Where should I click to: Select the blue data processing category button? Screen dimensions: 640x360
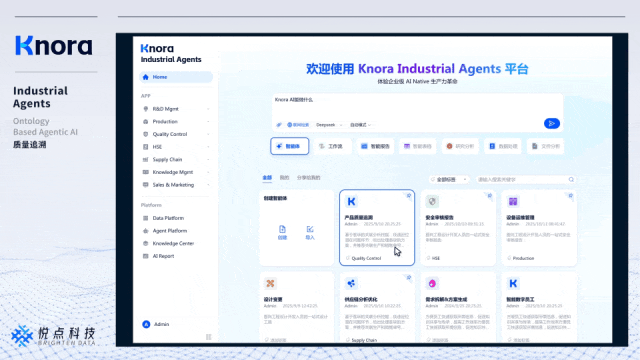click(x=503, y=146)
